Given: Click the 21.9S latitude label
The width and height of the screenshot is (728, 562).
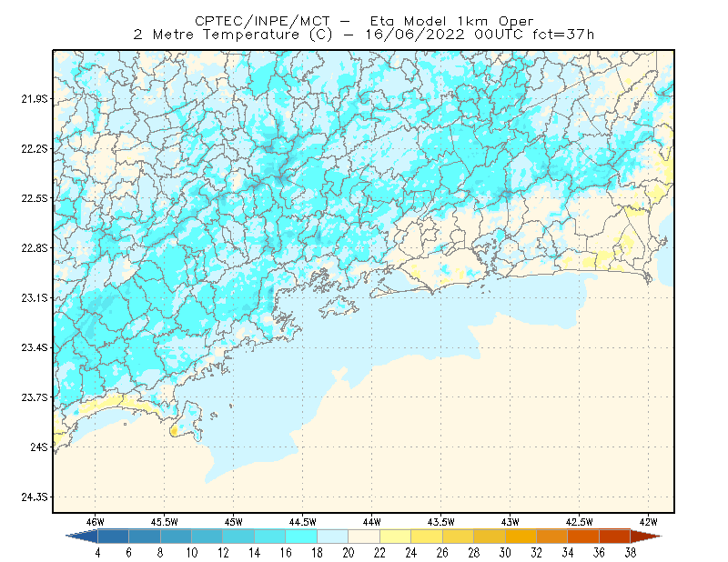Looking at the screenshot, I should tap(35, 99).
